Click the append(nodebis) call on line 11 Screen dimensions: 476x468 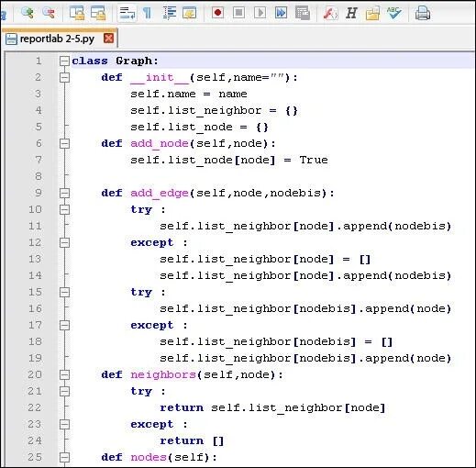pyautogui.click(x=397, y=226)
